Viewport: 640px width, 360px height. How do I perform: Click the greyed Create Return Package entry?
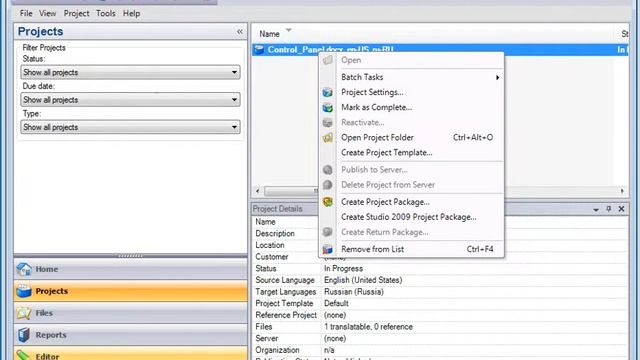coord(411,232)
